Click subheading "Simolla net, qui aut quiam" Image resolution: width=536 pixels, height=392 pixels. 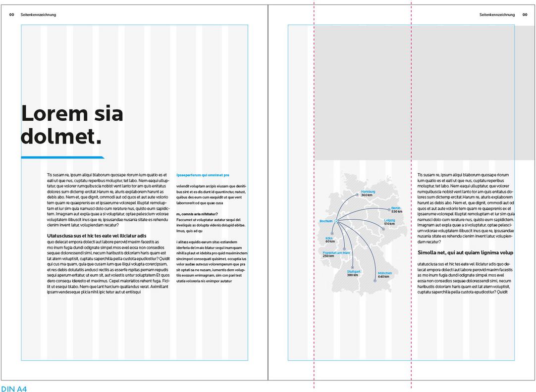point(465,252)
